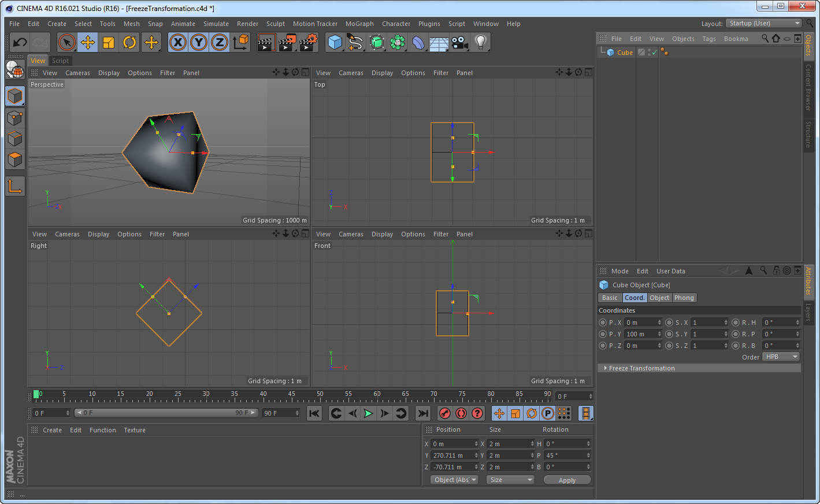Click the Apply button
820x504 pixels.
pyautogui.click(x=567, y=480)
